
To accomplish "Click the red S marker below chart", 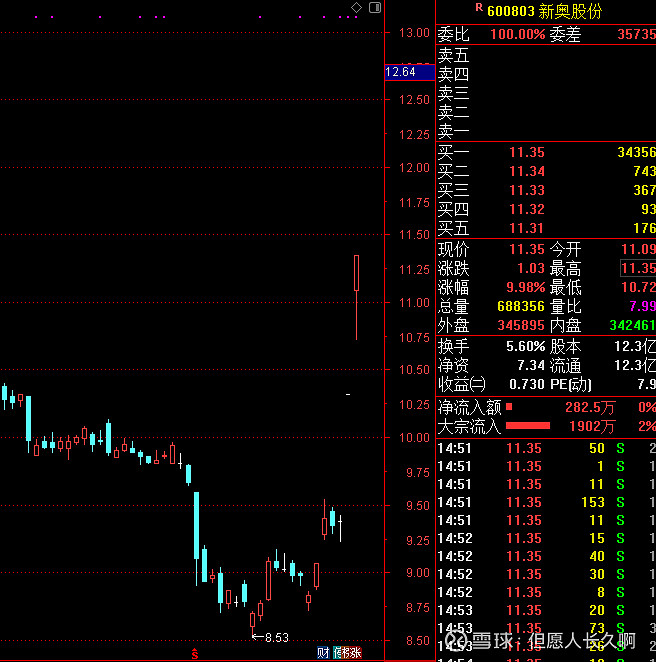I will pos(195,654).
